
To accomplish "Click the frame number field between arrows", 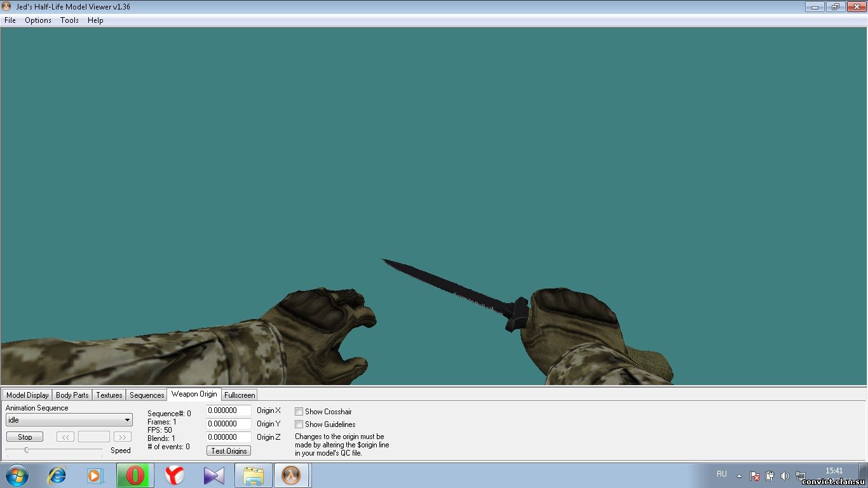I will (x=94, y=437).
